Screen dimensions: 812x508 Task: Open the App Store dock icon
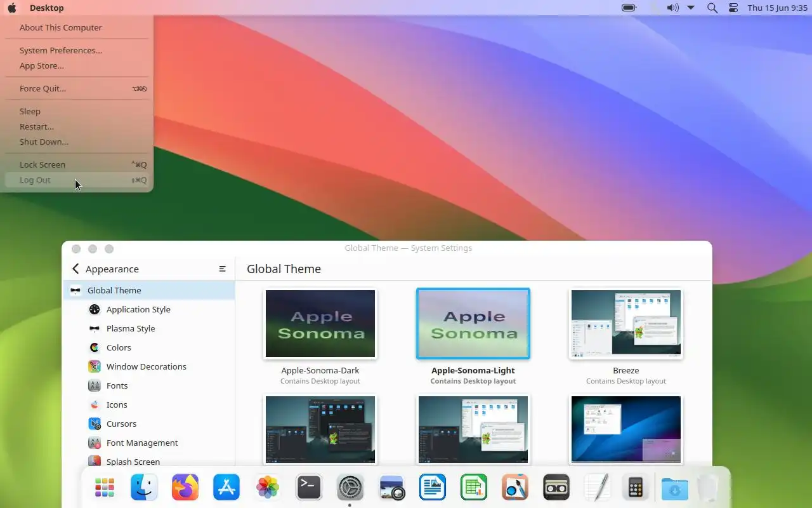point(226,488)
